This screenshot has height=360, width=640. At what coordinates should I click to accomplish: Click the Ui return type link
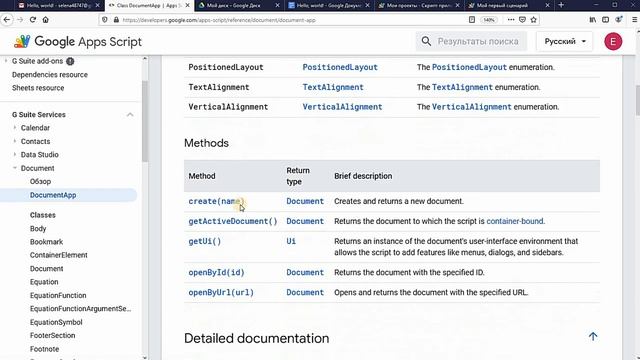[x=291, y=241]
